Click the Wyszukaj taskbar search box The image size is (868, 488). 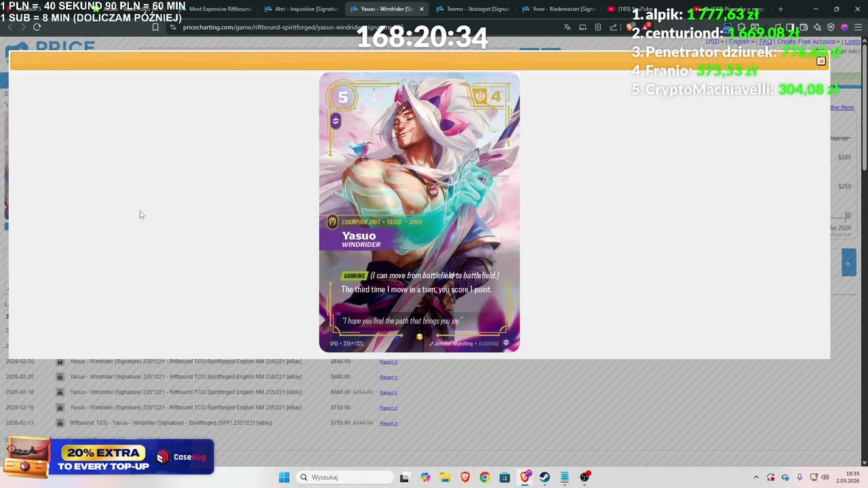click(x=346, y=477)
